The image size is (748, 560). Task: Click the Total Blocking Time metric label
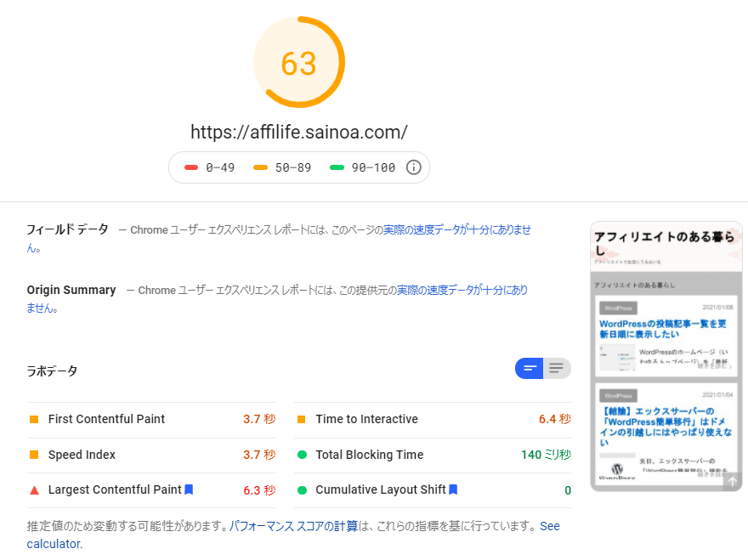(x=370, y=455)
